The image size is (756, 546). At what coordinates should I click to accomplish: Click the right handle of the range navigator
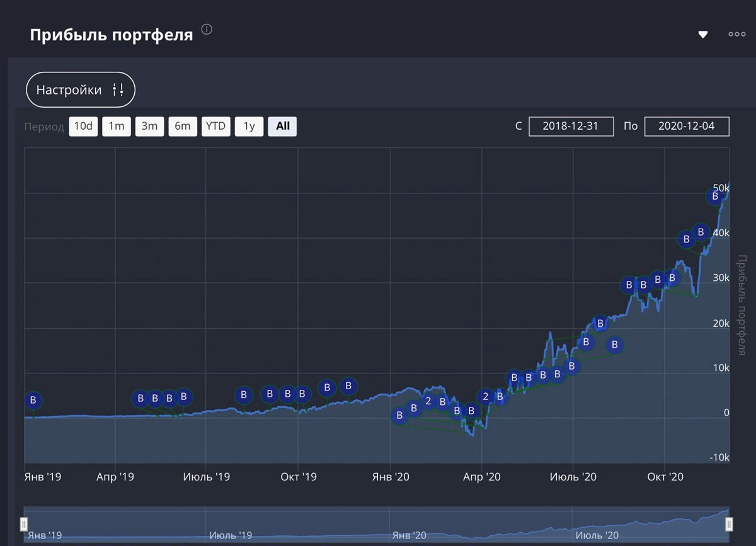click(x=729, y=524)
